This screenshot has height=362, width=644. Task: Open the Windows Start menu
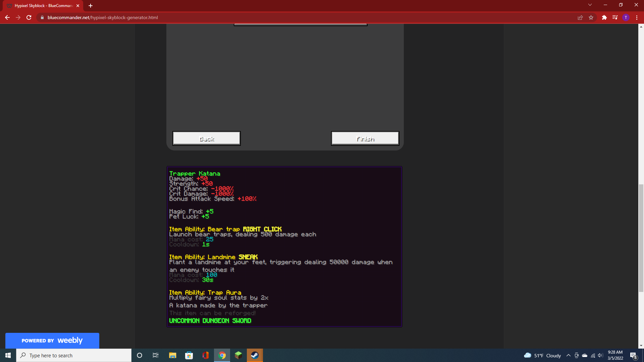click(x=8, y=355)
